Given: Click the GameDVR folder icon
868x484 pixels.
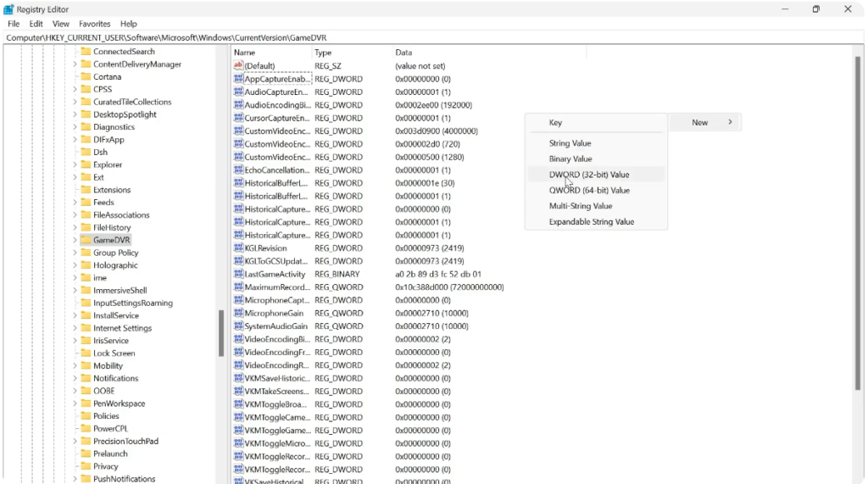Looking at the screenshot, I should coord(86,240).
